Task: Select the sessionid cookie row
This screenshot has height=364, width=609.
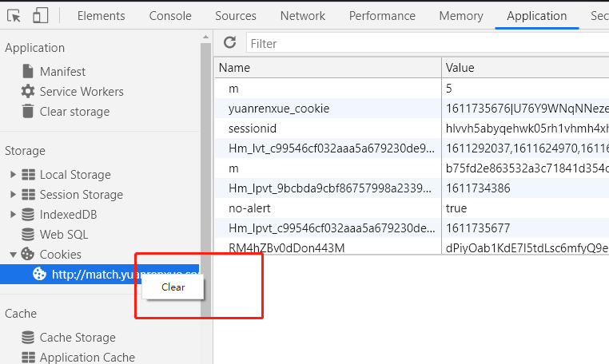Action: pos(412,129)
